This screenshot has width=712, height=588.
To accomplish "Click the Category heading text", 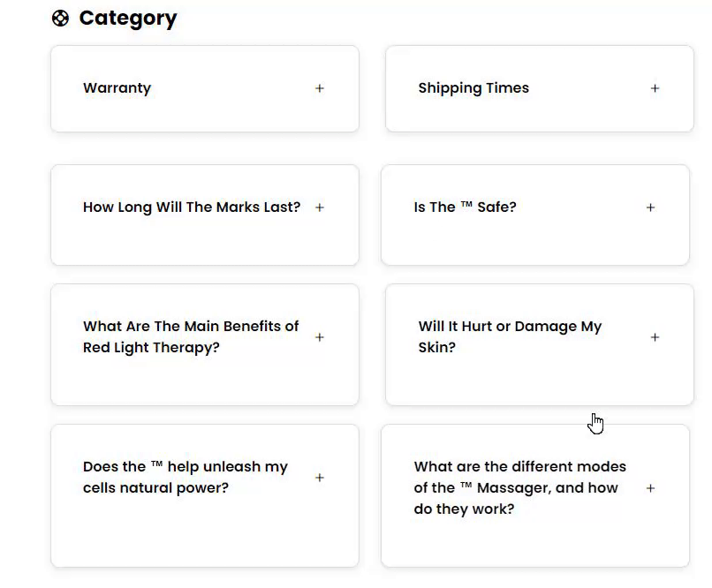I will pyautogui.click(x=128, y=19).
